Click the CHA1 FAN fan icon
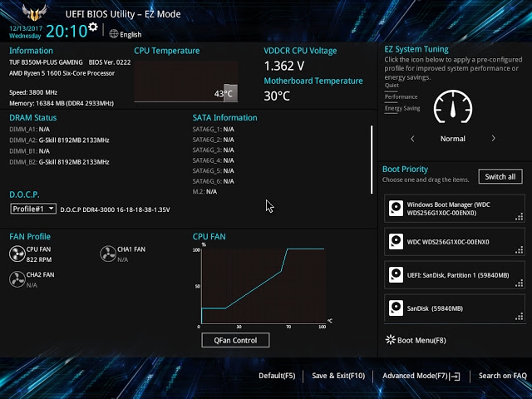Image resolution: width=532 pixels, height=399 pixels. (108, 254)
